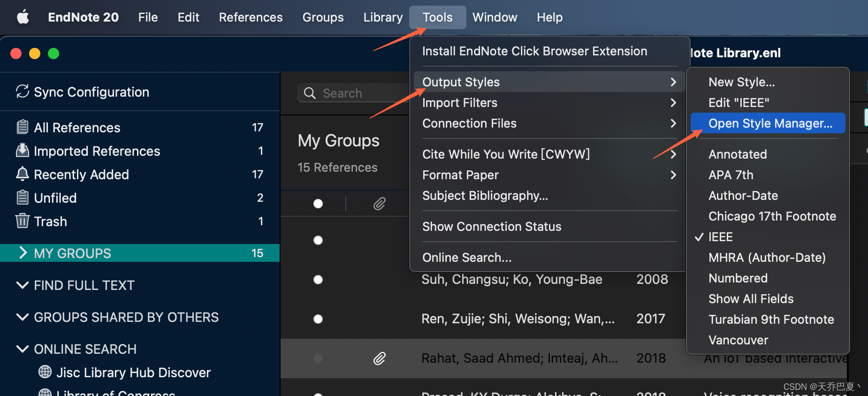
Task: Select the checked IEEE output style
Action: [768, 237]
